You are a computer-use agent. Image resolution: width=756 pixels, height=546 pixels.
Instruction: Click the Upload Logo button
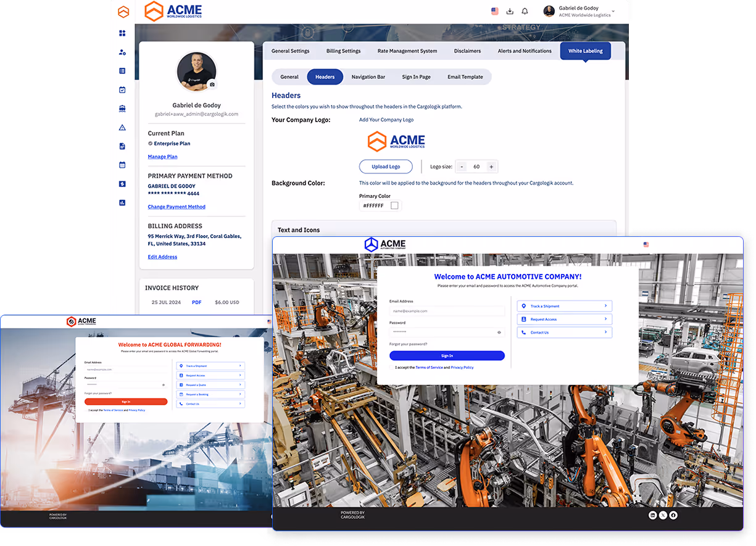386,167
